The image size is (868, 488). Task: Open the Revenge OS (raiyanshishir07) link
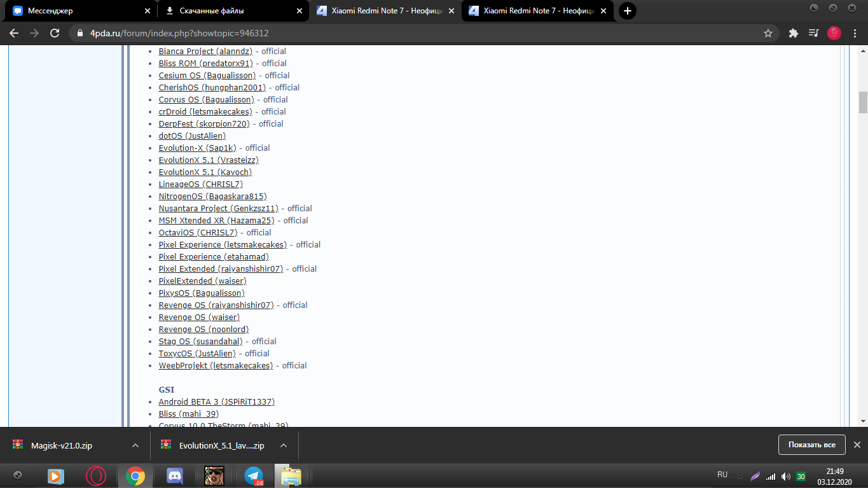pos(216,305)
